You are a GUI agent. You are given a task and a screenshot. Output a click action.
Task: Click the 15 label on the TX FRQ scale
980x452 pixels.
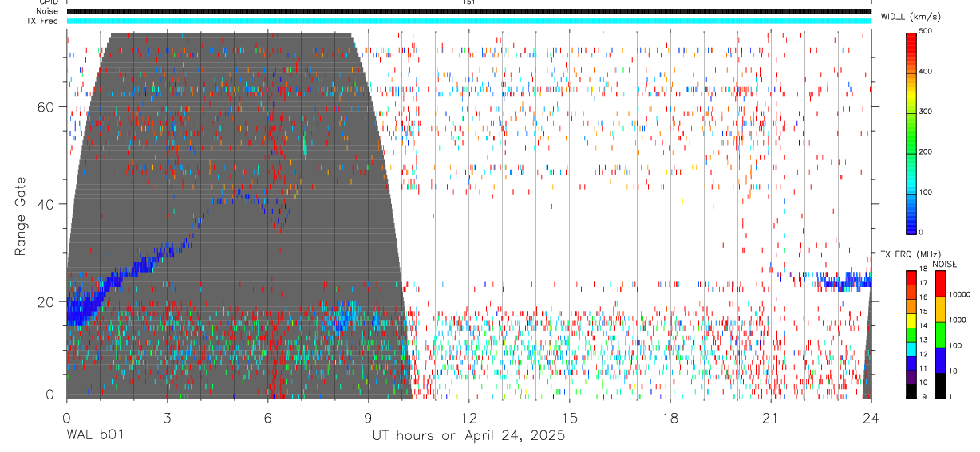click(x=924, y=312)
